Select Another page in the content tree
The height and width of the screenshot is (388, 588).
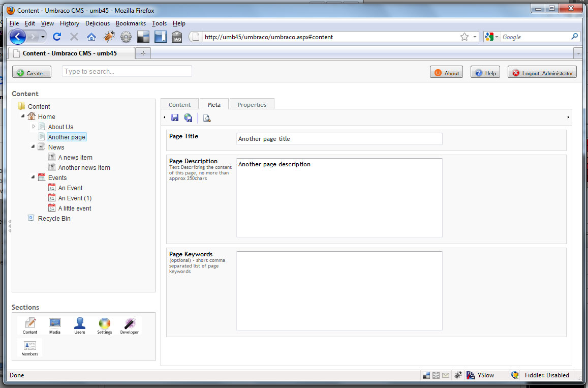click(x=67, y=137)
